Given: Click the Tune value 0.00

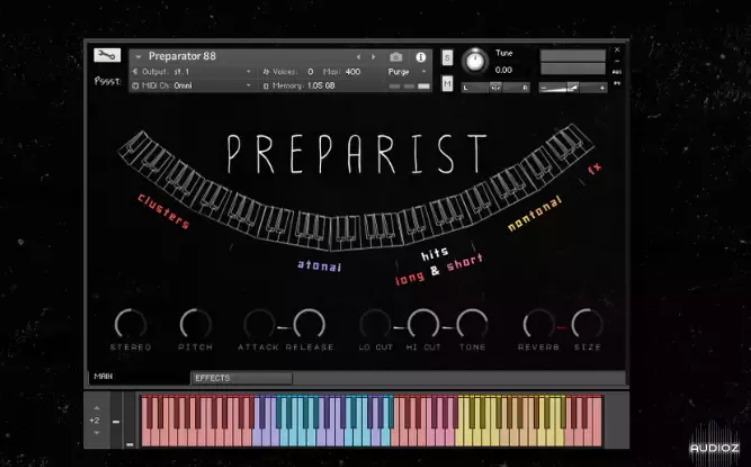Looking at the screenshot, I should tap(503, 70).
